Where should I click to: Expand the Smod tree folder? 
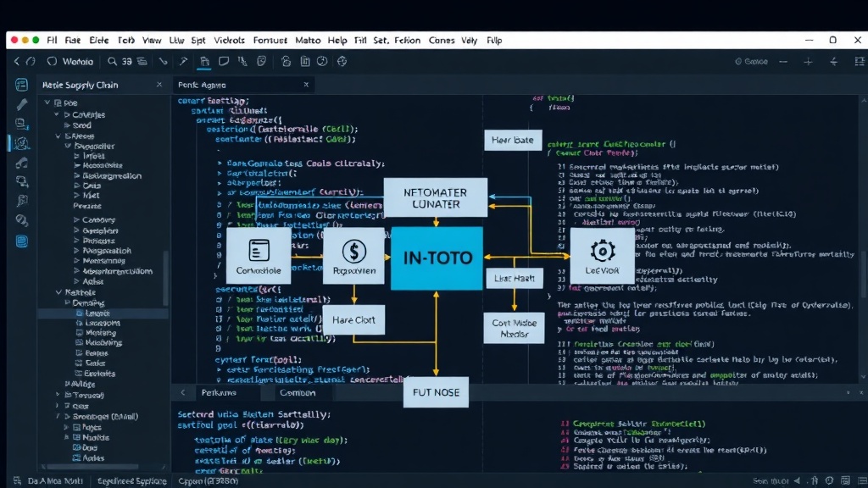tap(67, 125)
